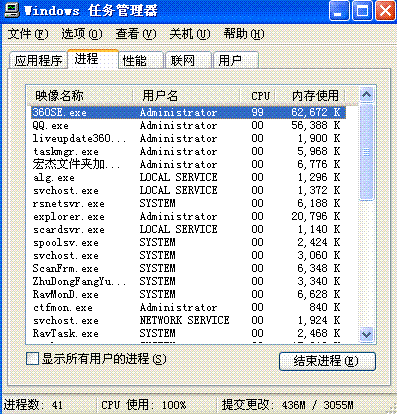Click the 结束进程(E) button
This screenshot has width=397, height=414.
pyautogui.click(x=327, y=361)
